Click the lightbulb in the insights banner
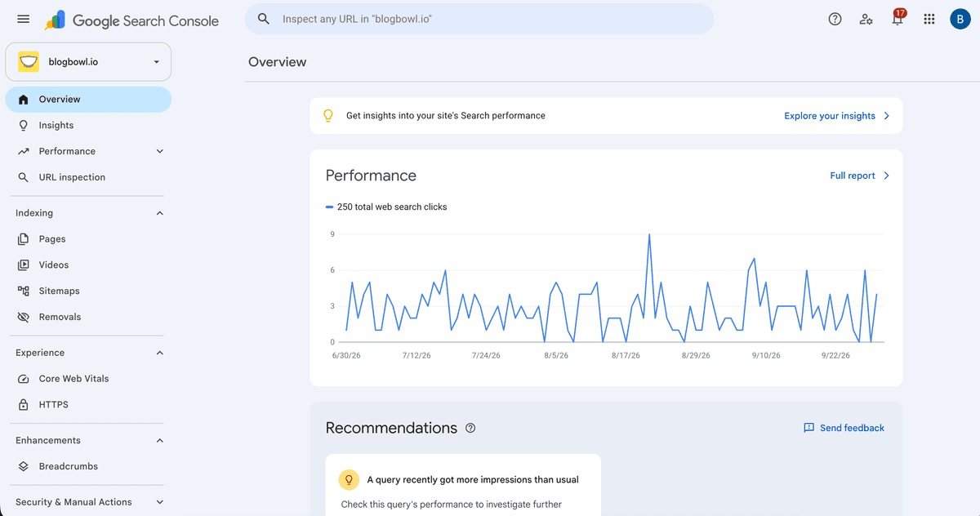The image size is (980, 516). tap(328, 116)
